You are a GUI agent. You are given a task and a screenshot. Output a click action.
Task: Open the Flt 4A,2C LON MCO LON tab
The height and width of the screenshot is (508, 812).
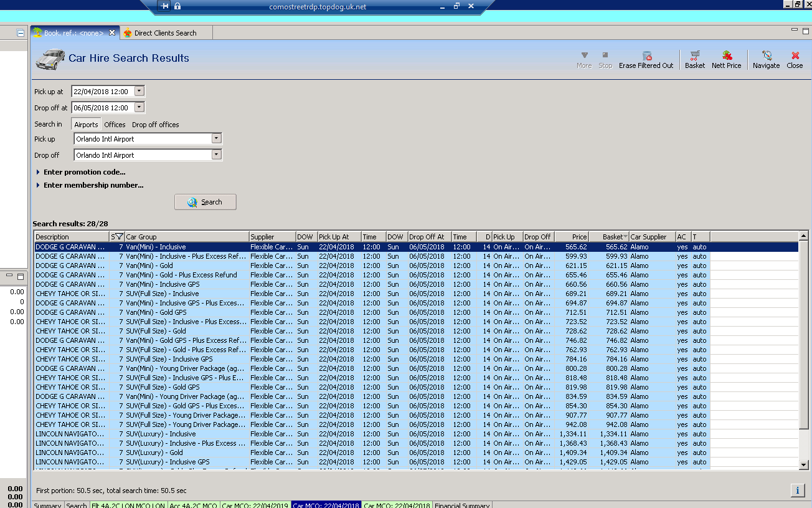(129, 505)
